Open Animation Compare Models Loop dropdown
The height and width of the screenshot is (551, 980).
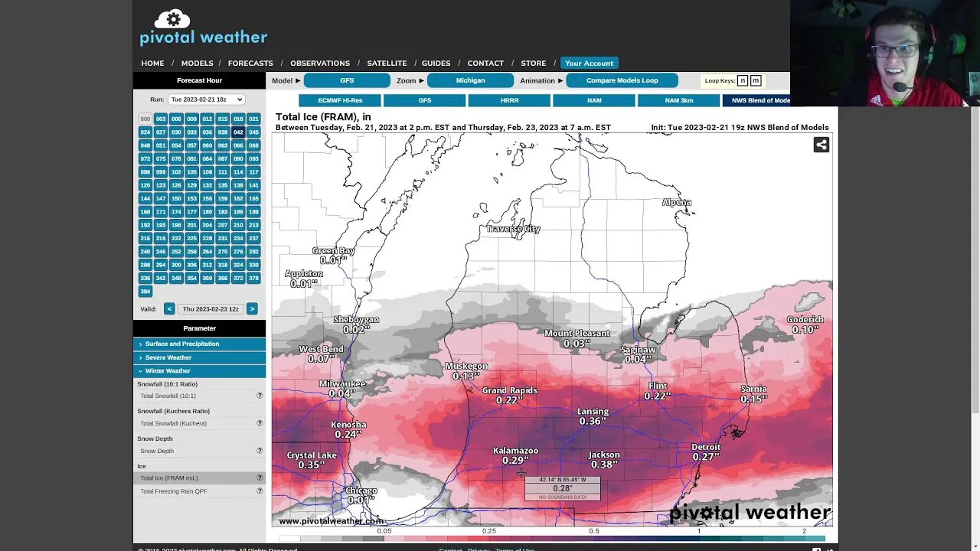(x=622, y=80)
